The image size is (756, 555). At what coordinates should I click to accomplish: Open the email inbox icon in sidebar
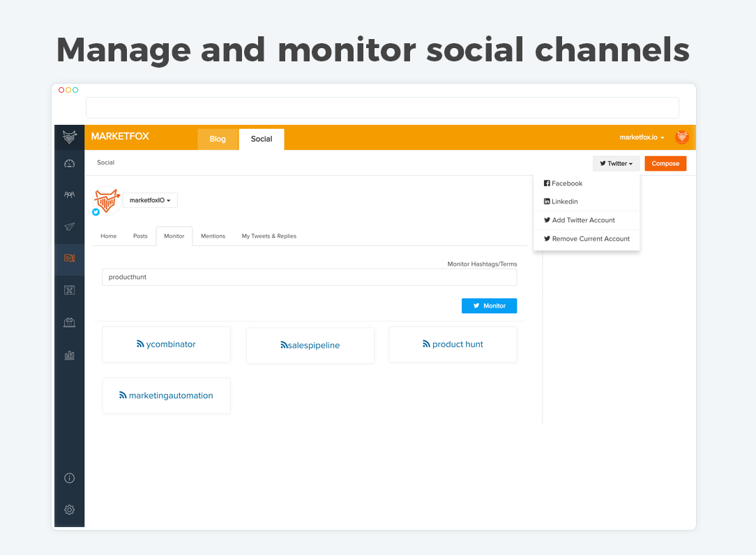[x=70, y=323]
